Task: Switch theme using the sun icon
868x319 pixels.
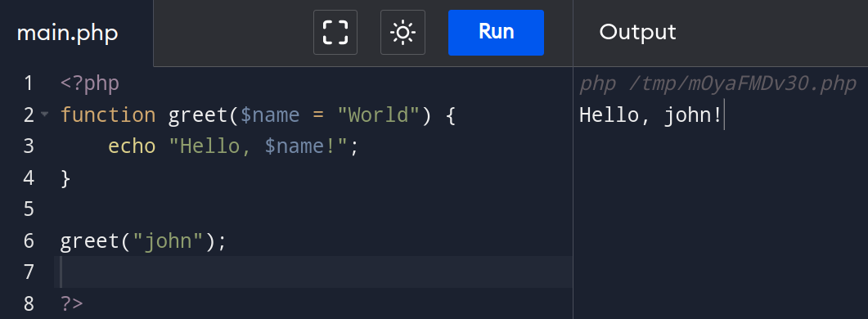Action: pyautogui.click(x=403, y=33)
